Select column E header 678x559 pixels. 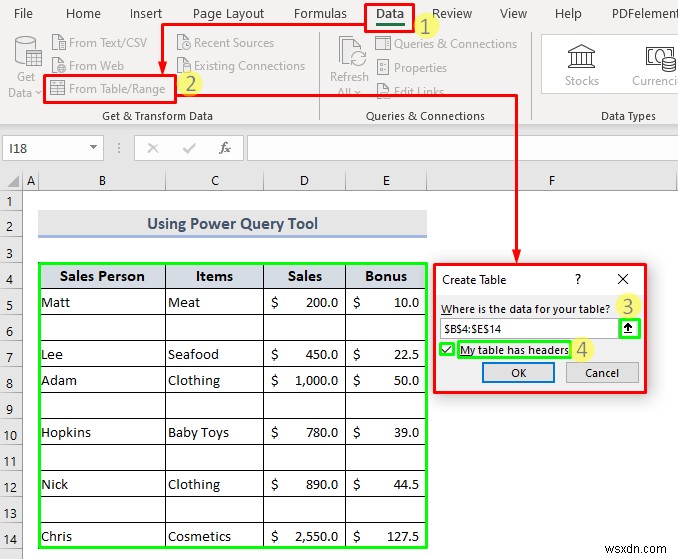click(386, 181)
